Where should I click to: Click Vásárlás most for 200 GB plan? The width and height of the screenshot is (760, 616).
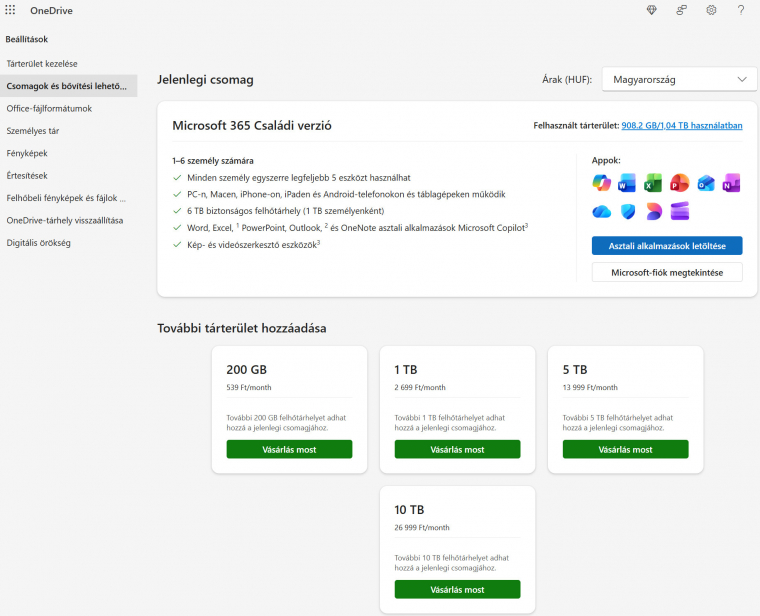tap(290, 449)
